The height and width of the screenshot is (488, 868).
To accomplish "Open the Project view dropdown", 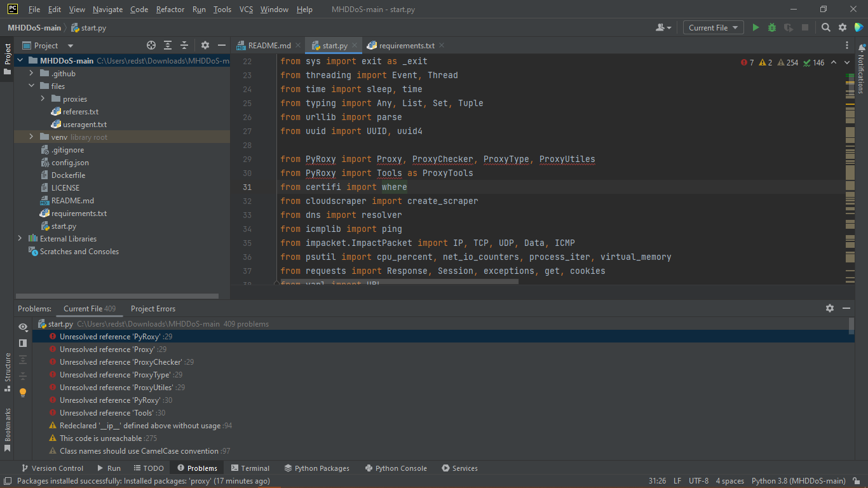I will 48,45.
